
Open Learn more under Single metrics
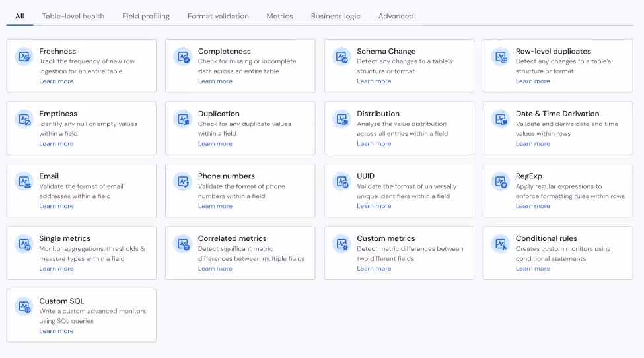coord(56,268)
